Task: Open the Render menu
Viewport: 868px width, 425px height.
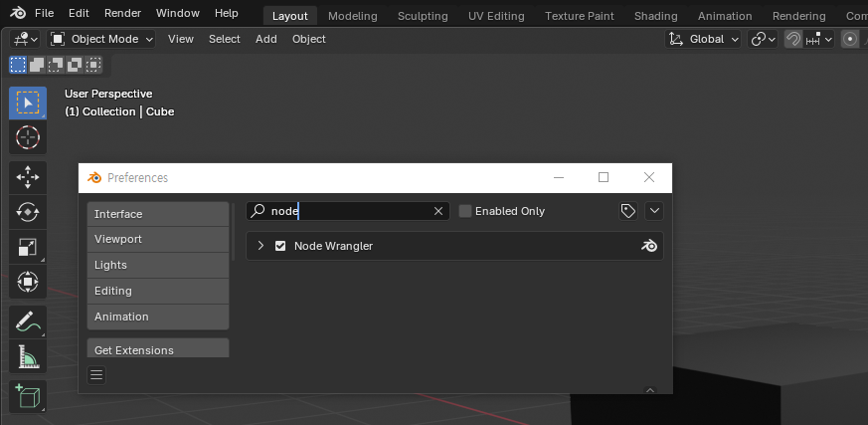Action: click(x=123, y=13)
